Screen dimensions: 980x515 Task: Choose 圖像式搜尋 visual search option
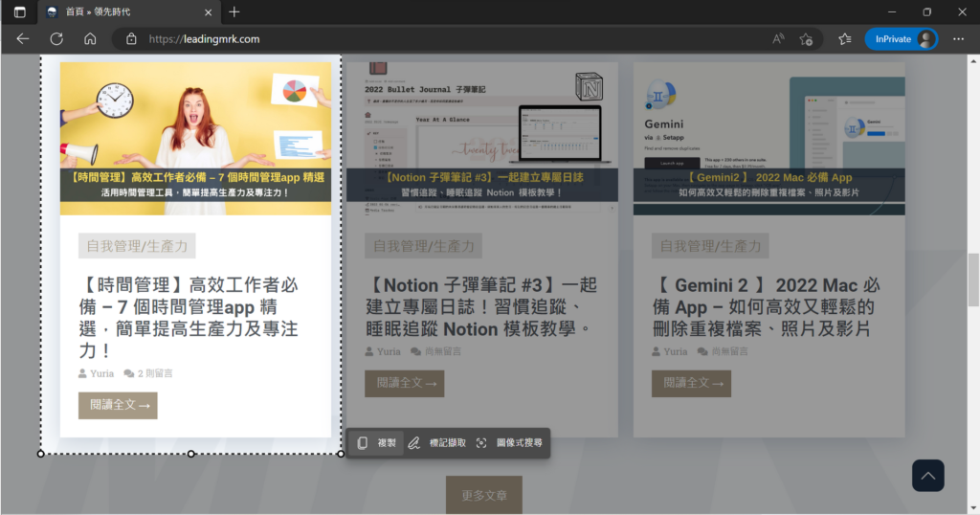coord(509,442)
